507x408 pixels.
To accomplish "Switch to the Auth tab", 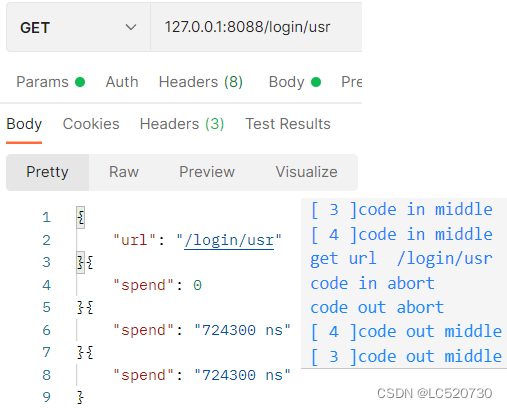I will click(x=122, y=82).
